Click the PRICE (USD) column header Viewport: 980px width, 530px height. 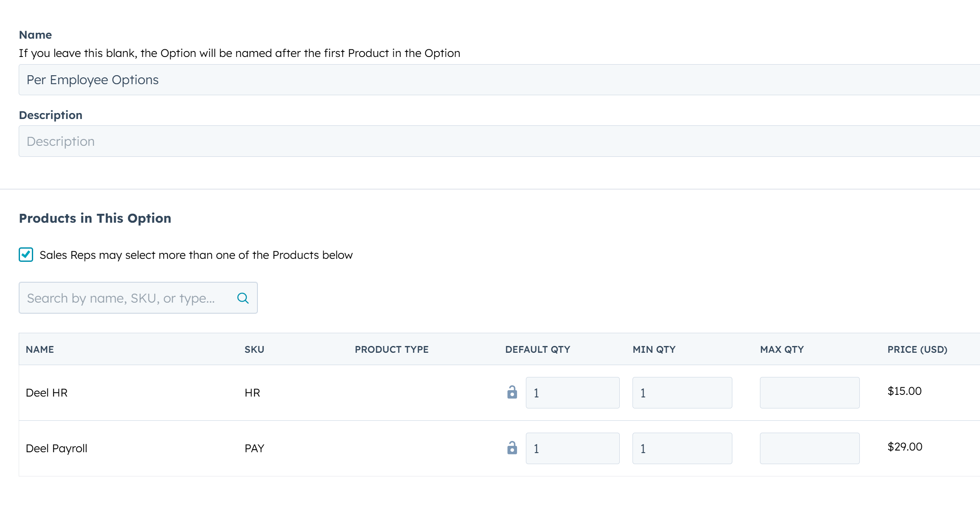pyautogui.click(x=917, y=349)
